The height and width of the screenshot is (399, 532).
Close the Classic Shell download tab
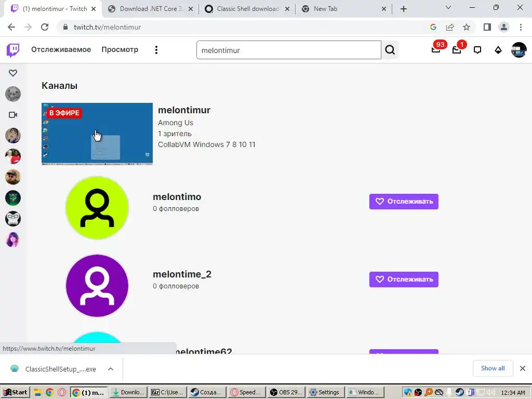[287, 9]
